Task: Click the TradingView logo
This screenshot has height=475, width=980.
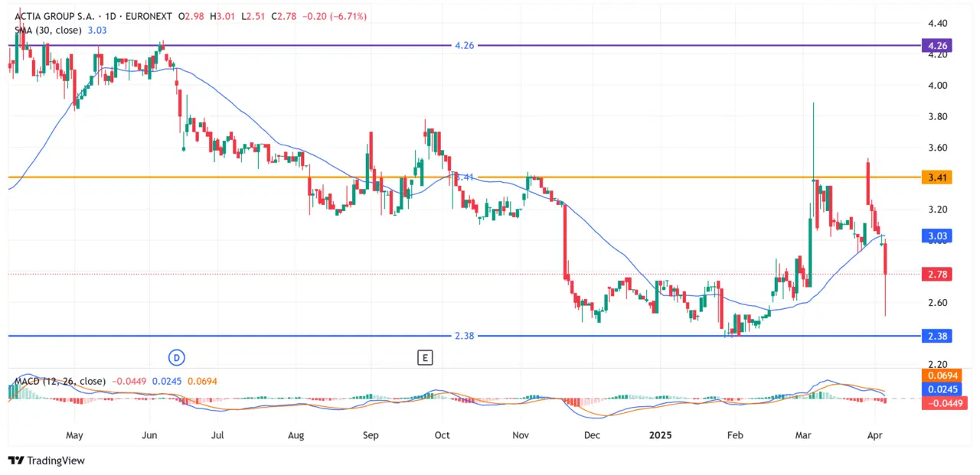Action: click(x=46, y=460)
